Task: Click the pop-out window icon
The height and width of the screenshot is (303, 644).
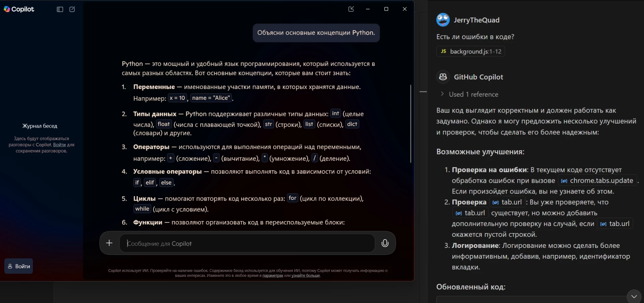Action: pos(351,9)
